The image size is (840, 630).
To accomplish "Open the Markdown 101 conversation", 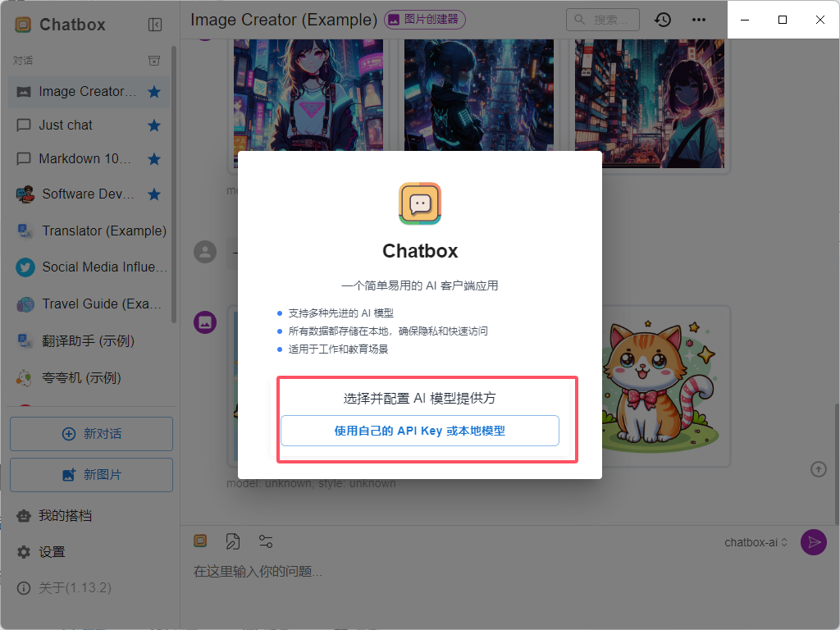I will click(89, 159).
